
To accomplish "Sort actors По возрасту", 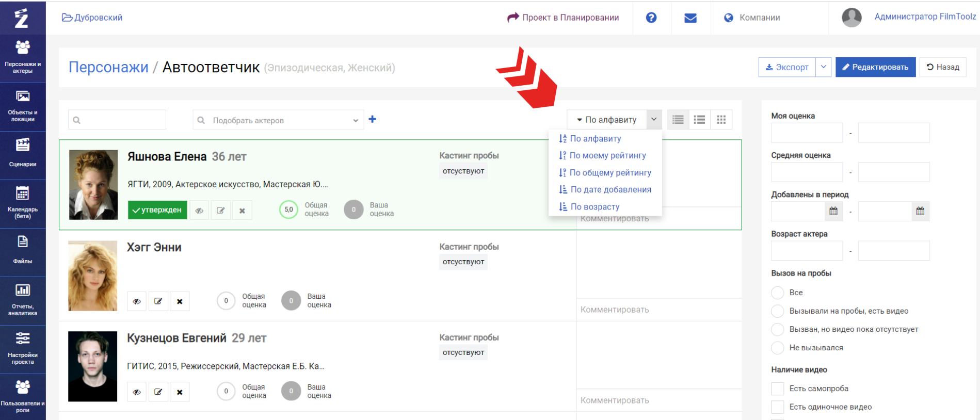I will click(x=589, y=206).
